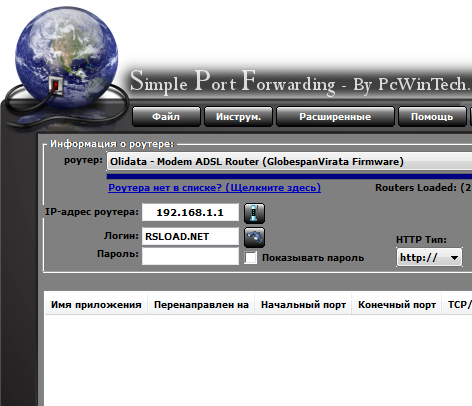Open the Помощь menu
Viewport: 472px width, 406px height.
(432, 117)
